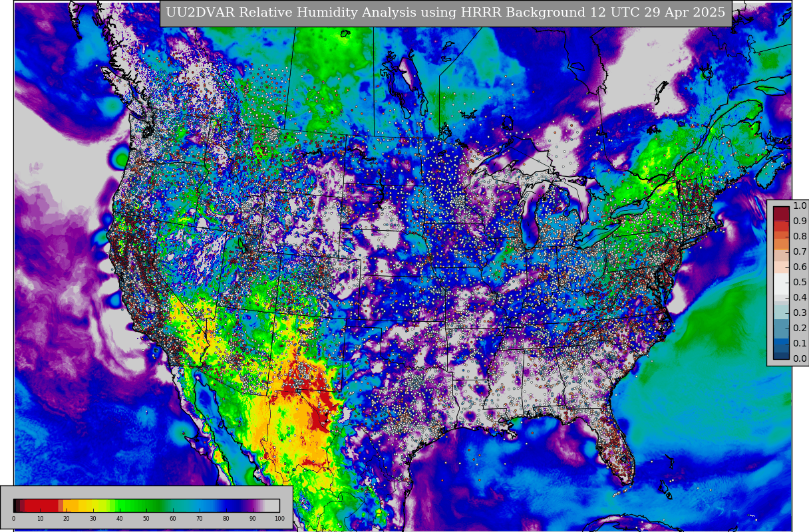Select the dark maroon top swatch of the vertical legend
Screen dimensions: 809x532
tap(781, 213)
